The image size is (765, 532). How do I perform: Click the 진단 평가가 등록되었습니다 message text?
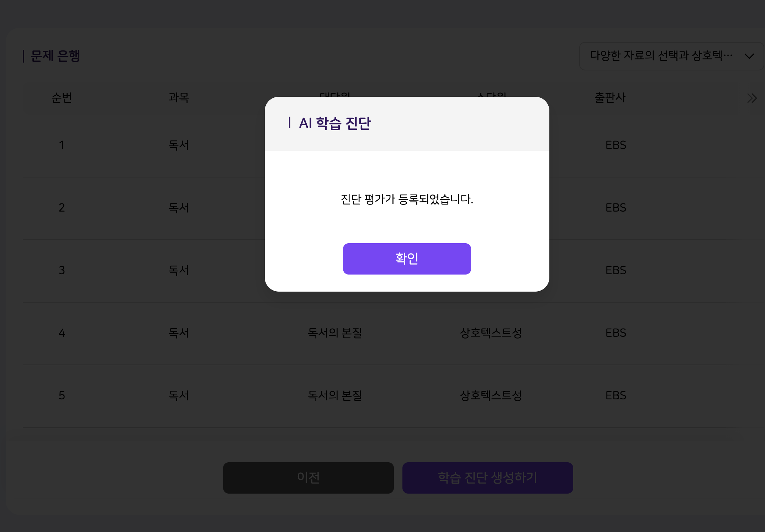click(x=407, y=199)
